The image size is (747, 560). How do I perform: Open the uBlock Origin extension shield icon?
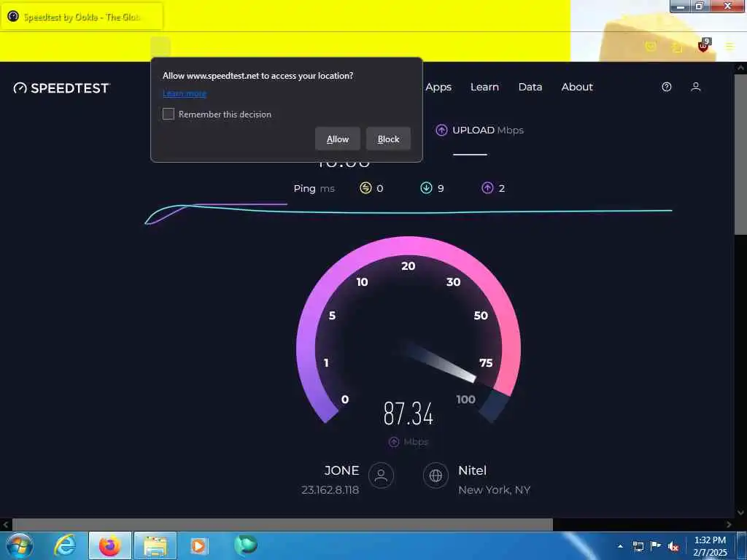coord(703,46)
